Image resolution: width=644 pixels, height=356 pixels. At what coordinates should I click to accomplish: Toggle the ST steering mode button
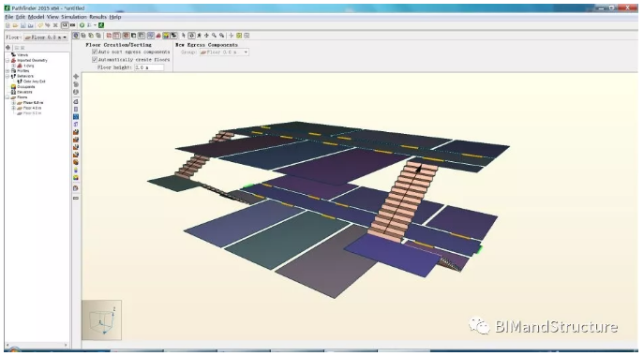point(65,25)
